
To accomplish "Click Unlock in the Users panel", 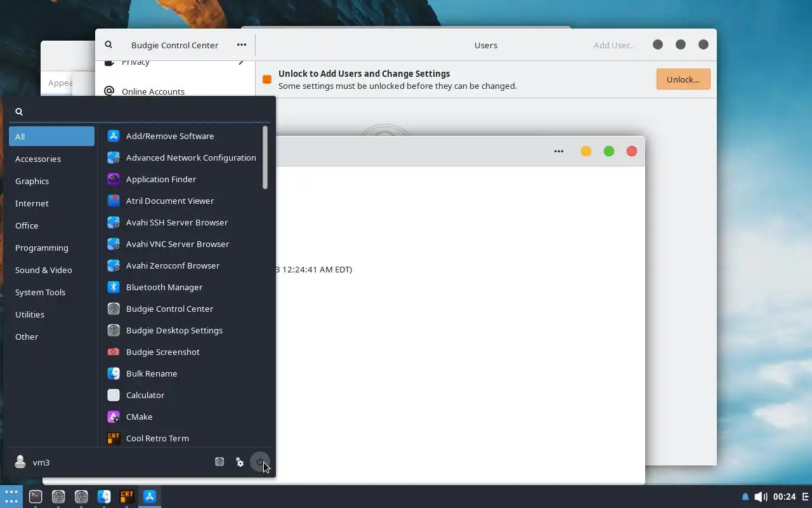I will click(x=683, y=79).
